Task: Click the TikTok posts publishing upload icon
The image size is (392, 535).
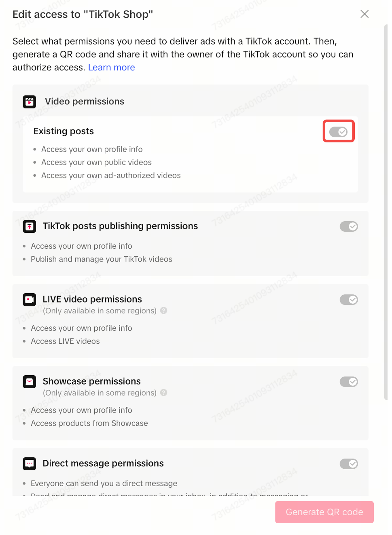Action: (30, 226)
